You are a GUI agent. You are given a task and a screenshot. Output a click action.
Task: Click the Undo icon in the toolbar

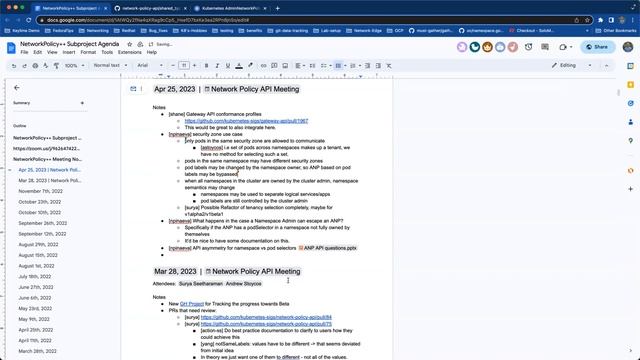14,66
